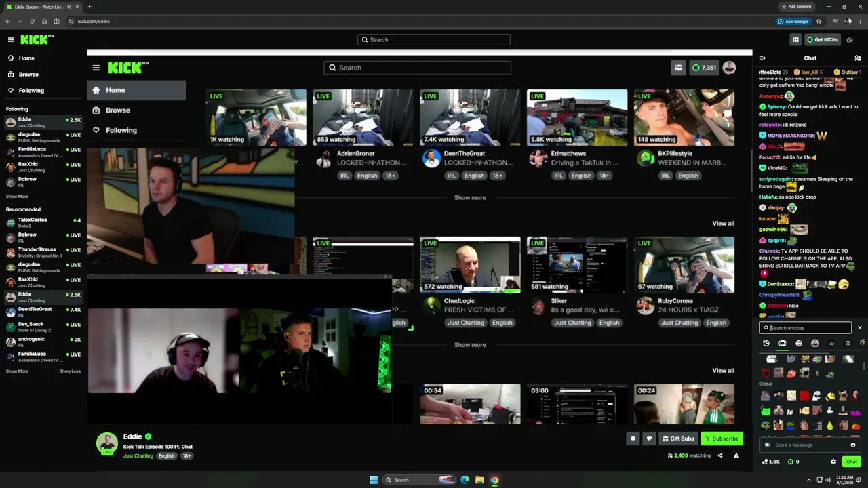This screenshot has height=488, width=868.
Task: Pick the red circular arrow emote
Action: point(766,373)
